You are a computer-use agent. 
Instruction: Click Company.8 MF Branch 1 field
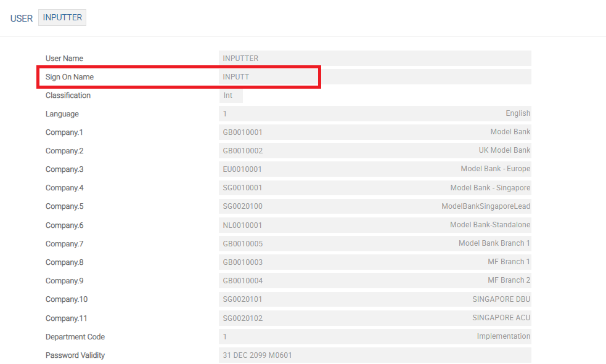(x=374, y=262)
